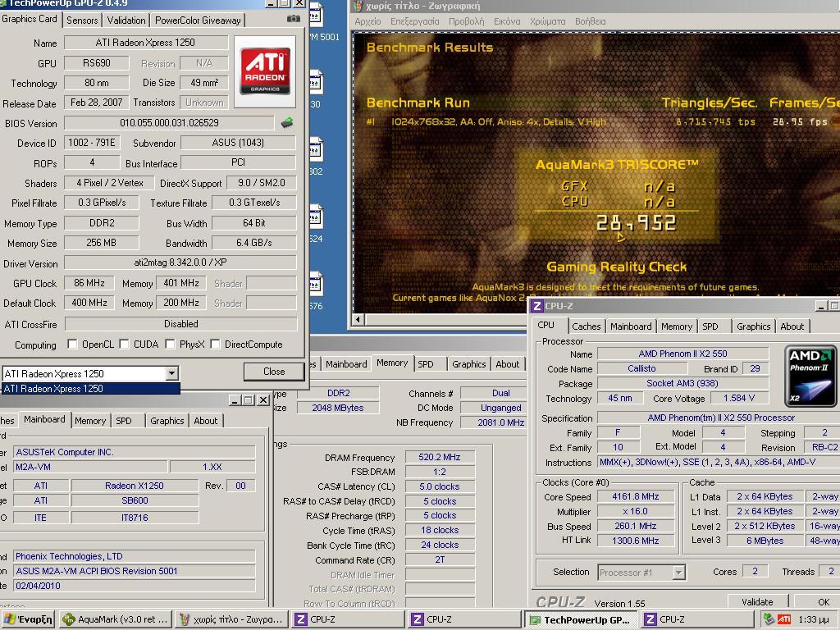Click the BIOS date 02/04/2010 field

[134, 586]
